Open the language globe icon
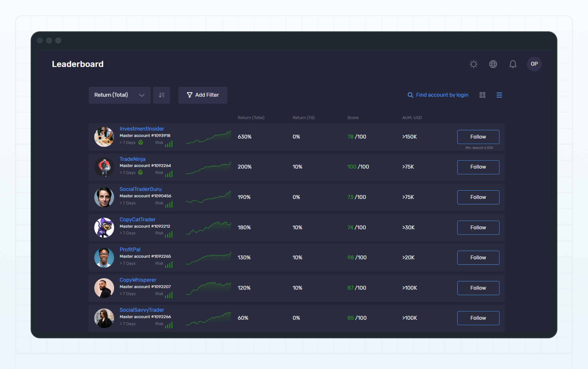The width and height of the screenshot is (588, 369). tap(493, 64)
